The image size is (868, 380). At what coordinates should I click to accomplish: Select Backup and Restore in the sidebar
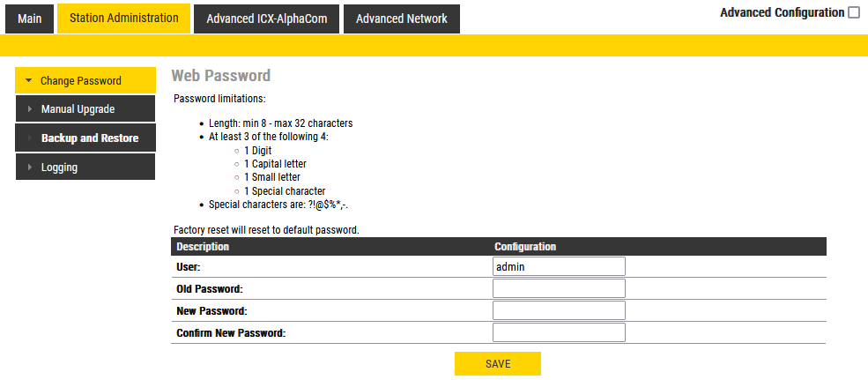tap(89, 138)
